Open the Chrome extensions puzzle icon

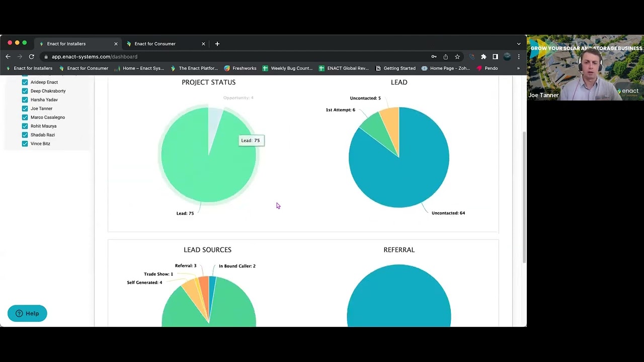point(484,57)
